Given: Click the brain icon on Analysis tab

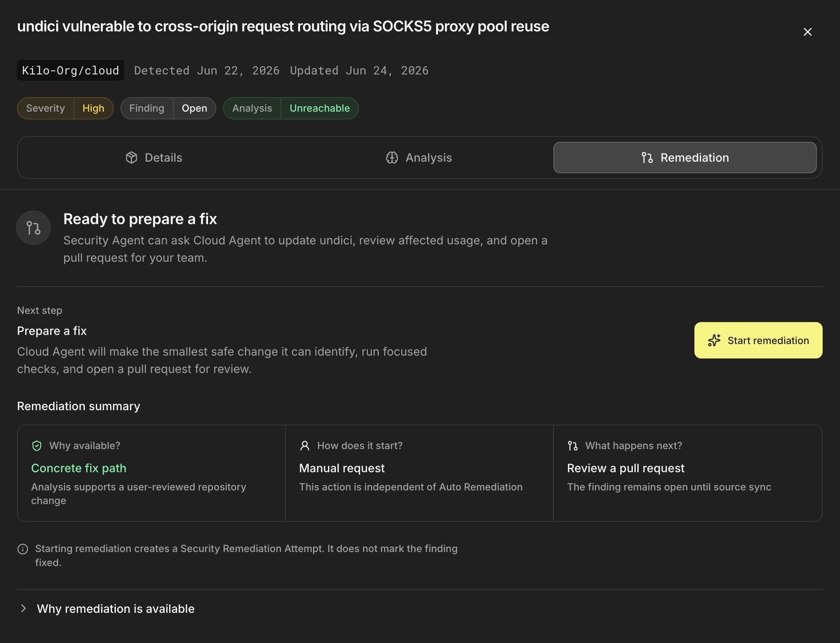Looking at the screenshot, I should pyautogui.click(x=392, y=158).
